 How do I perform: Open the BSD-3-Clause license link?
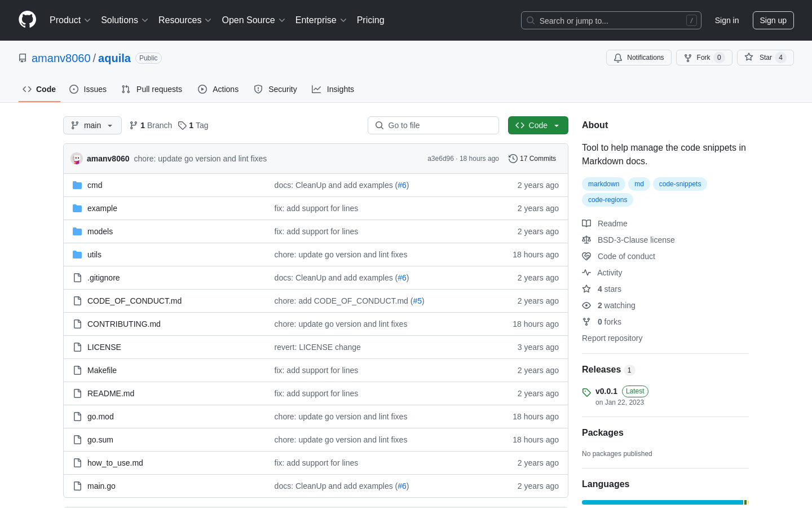click(628, 240)
